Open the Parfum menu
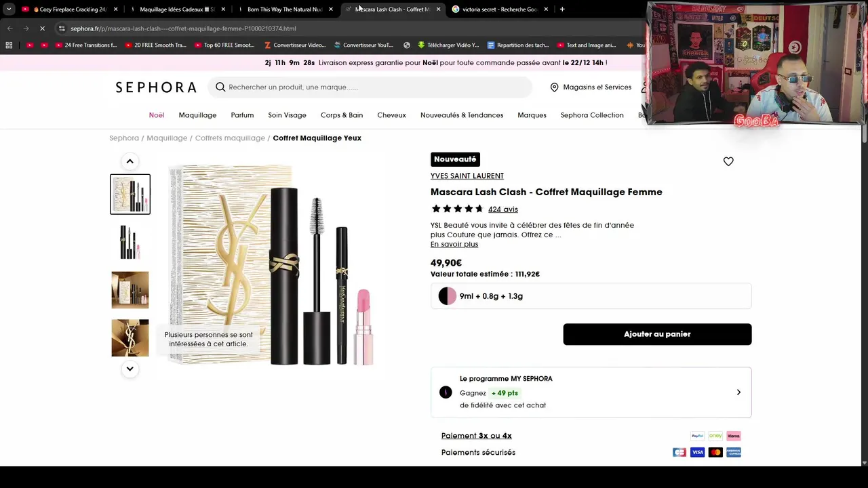Viewport: 868px width, 488px height. (242, 115)
